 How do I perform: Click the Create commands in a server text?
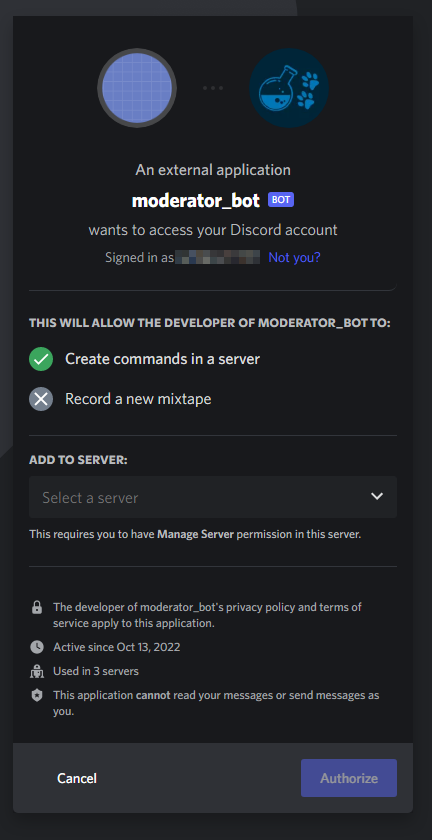coord(162,359)
